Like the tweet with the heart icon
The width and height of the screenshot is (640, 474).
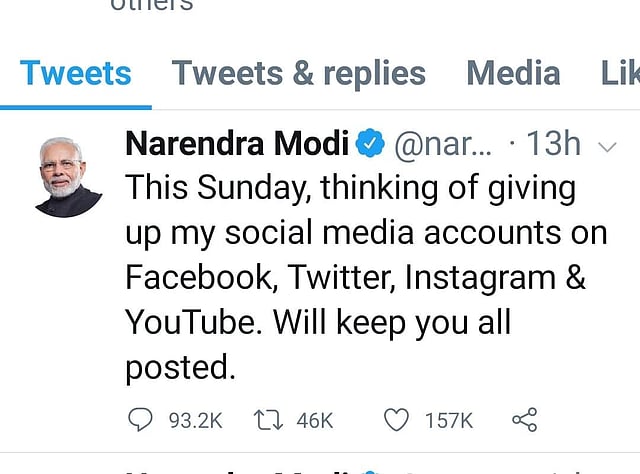[397, 421]
